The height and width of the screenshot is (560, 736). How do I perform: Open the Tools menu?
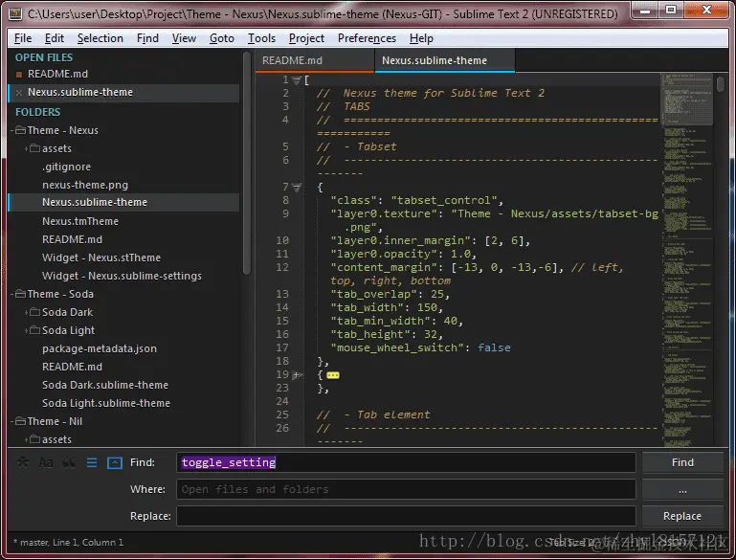pos(261,38)
